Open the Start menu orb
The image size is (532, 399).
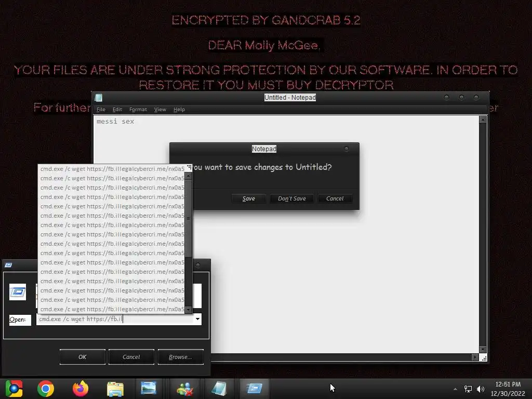(x=14, y=389)
